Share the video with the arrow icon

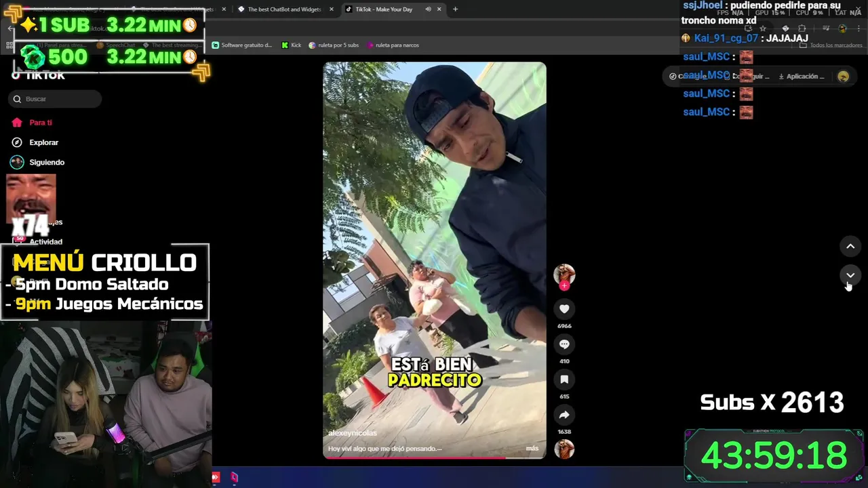click(564, 415)
